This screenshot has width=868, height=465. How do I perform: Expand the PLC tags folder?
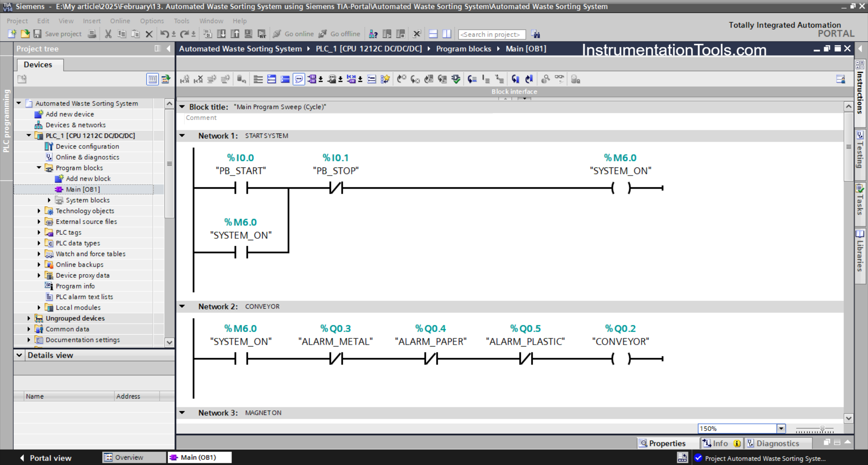pyautogui.click(x=39, y=232)
